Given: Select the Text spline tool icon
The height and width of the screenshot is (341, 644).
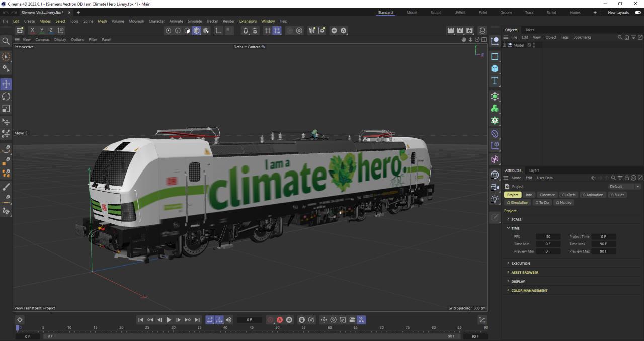Looking at the screenshot, I should click(x=495, y=81).
